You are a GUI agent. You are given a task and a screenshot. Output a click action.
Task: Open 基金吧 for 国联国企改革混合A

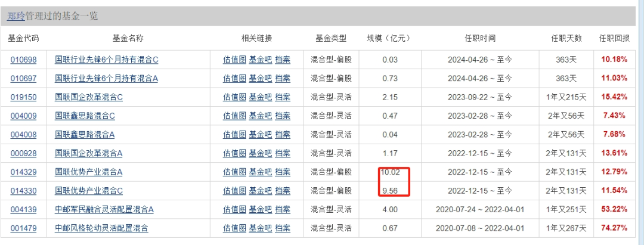(260, 153)
